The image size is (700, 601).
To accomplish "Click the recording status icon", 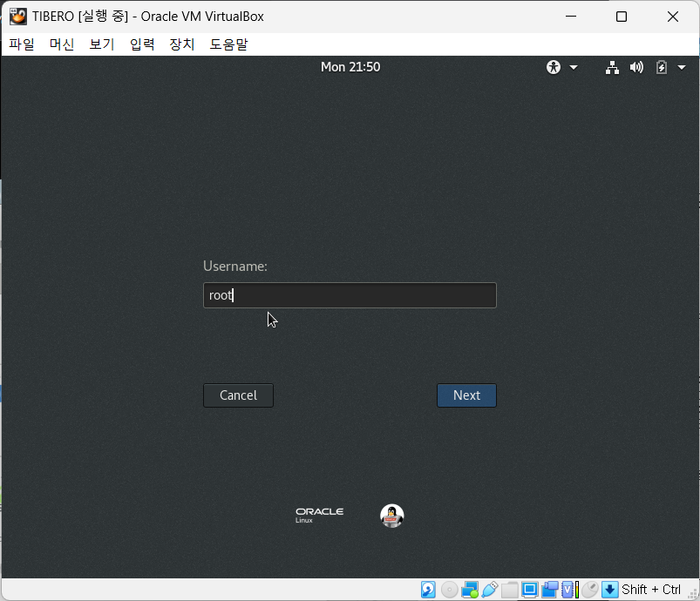I will point(549,590).
